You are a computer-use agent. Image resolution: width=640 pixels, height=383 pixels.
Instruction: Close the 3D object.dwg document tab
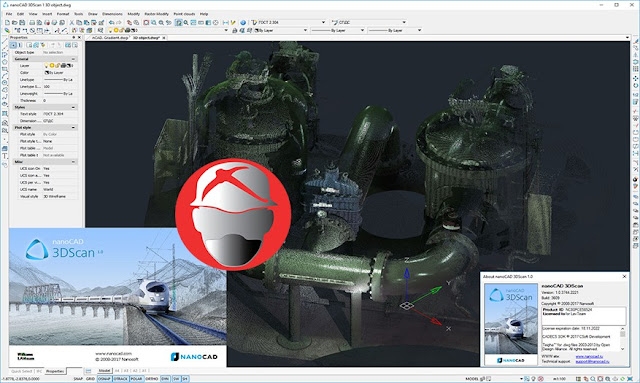(164, 38)
